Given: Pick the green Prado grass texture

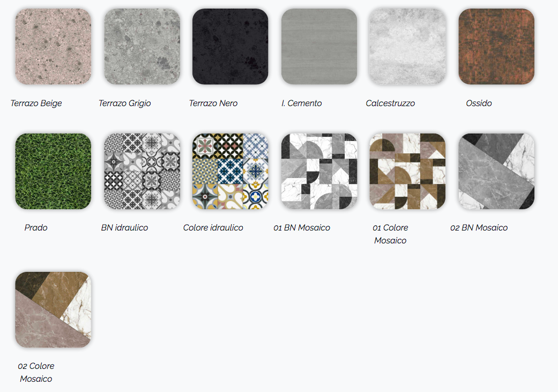Looking at the screenshot, I should pyautogui.click(x=53, y=171).
